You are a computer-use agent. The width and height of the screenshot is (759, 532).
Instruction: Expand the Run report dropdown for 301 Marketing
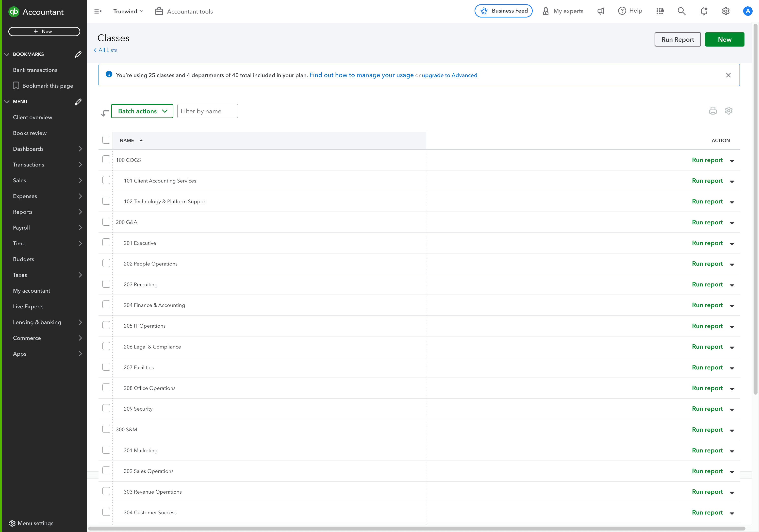(732, 451)
